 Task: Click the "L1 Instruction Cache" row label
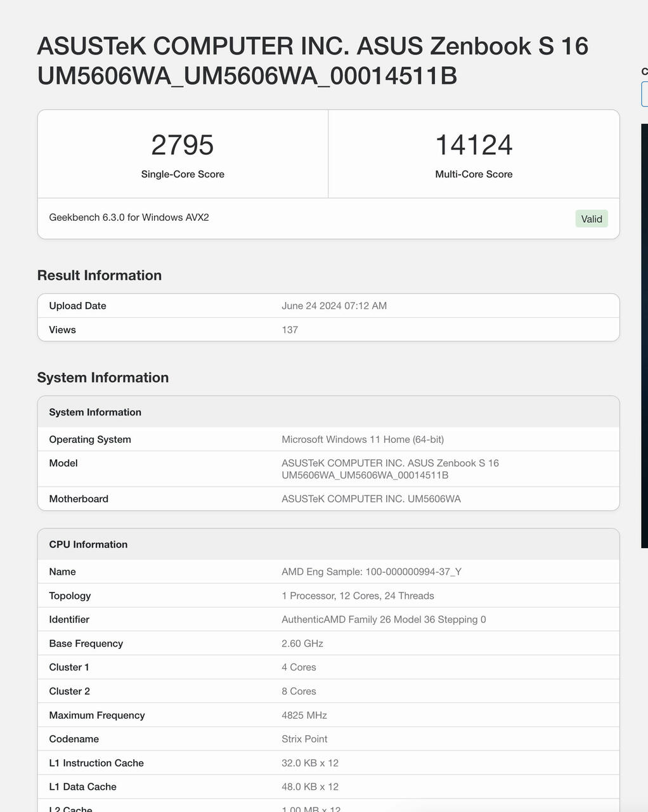tap(96, 763)
